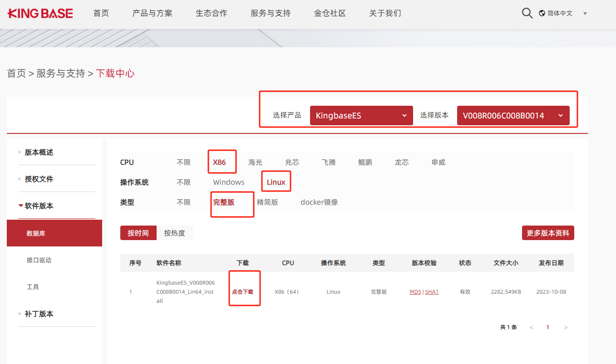Click the software name KingbaseES_V008R006C008B0014_Lin64_install

(x=185, y=292)
